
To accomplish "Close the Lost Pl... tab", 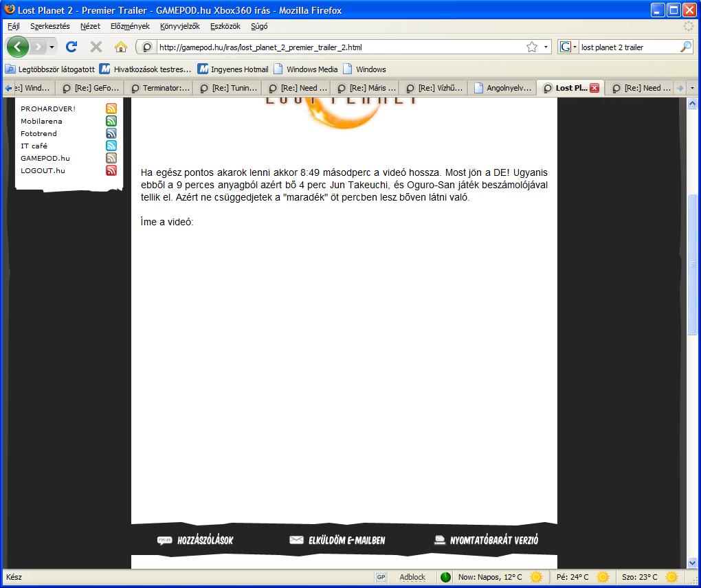I will (x=594, y=88).
